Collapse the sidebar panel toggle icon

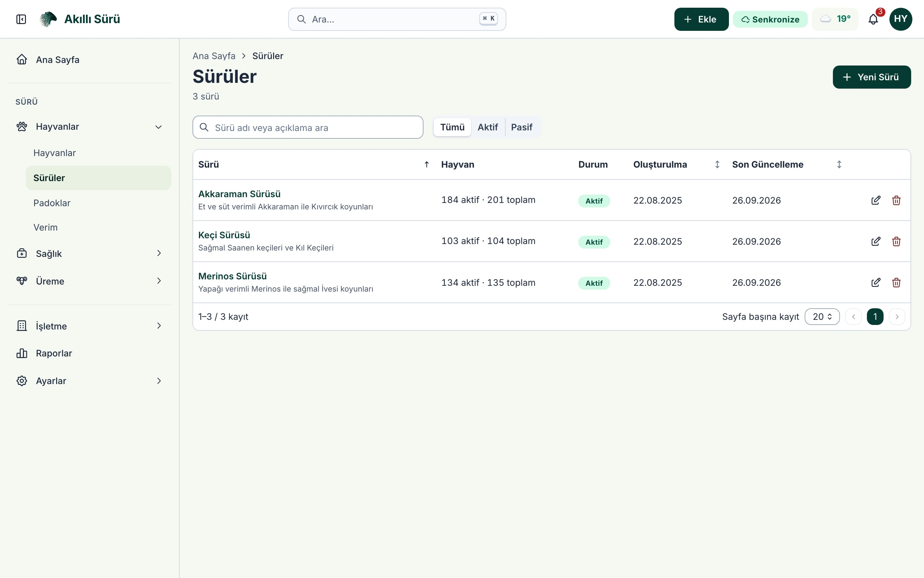pos(21,19)
